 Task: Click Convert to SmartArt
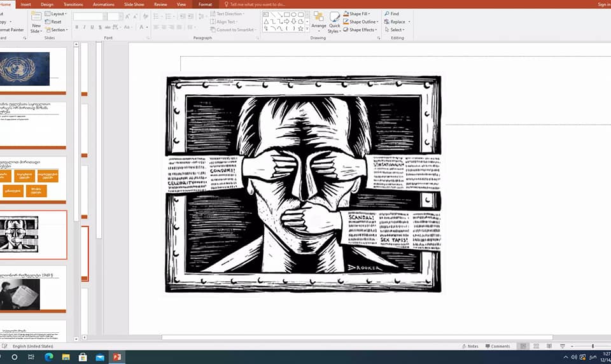point(233,30)
